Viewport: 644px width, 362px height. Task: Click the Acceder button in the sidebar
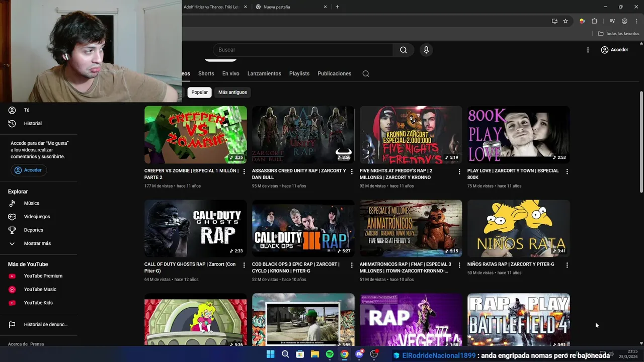[29, 170]
